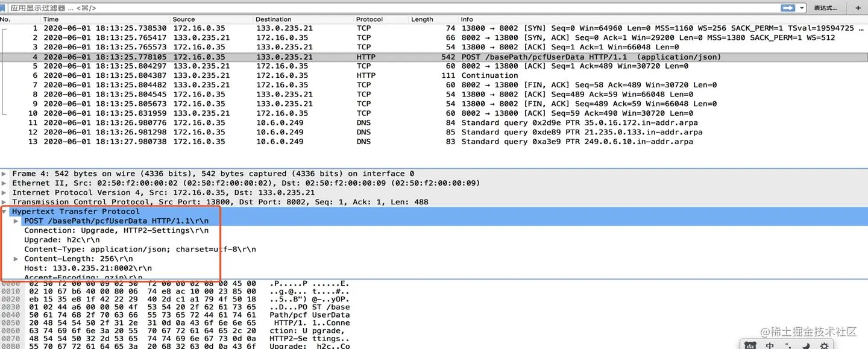
Task: Click hex dump row at offset 0030
Action: pos(175,307)
